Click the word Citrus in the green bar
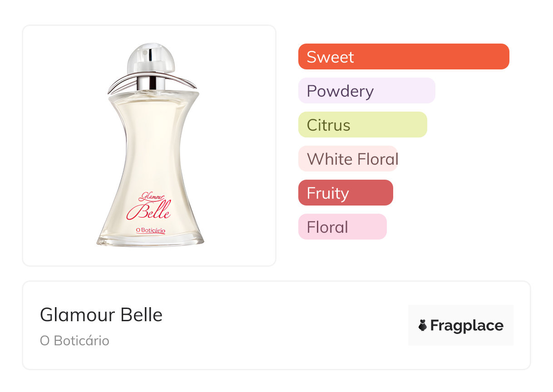Image resolution: width=553 pixels, height=392 pixels. (x=328, y=125)
